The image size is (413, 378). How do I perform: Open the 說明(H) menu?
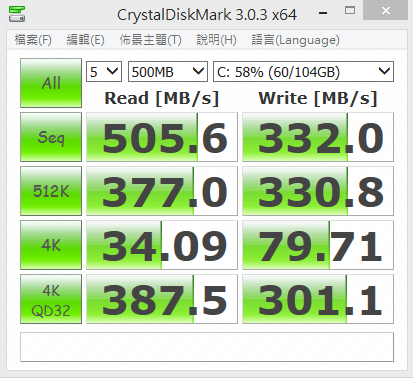coord(216,40)
